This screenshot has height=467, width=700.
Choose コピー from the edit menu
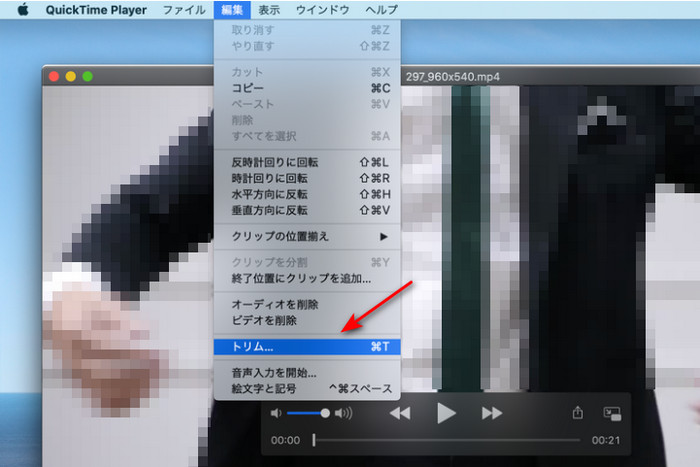tap(307, 88)
